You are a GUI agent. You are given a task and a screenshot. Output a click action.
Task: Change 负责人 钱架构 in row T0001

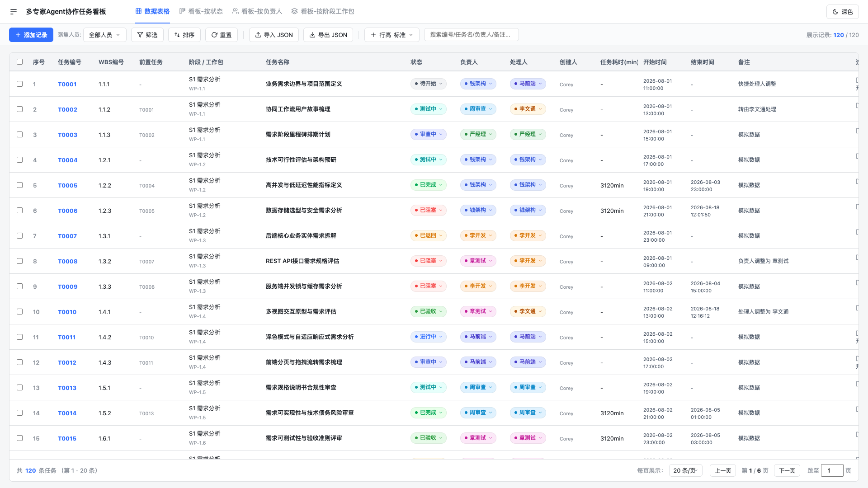pyautogui.click(x=478, y=84)
